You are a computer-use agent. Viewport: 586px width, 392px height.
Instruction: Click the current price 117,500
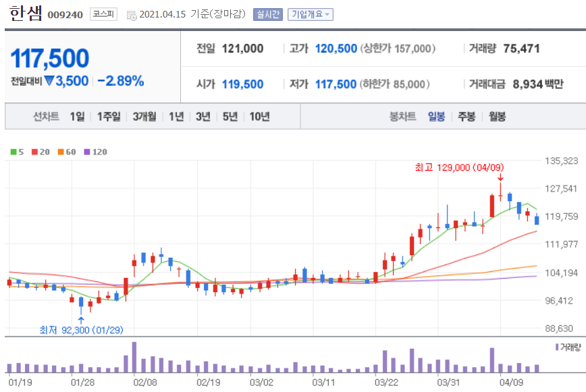click(x=50, y=59)
